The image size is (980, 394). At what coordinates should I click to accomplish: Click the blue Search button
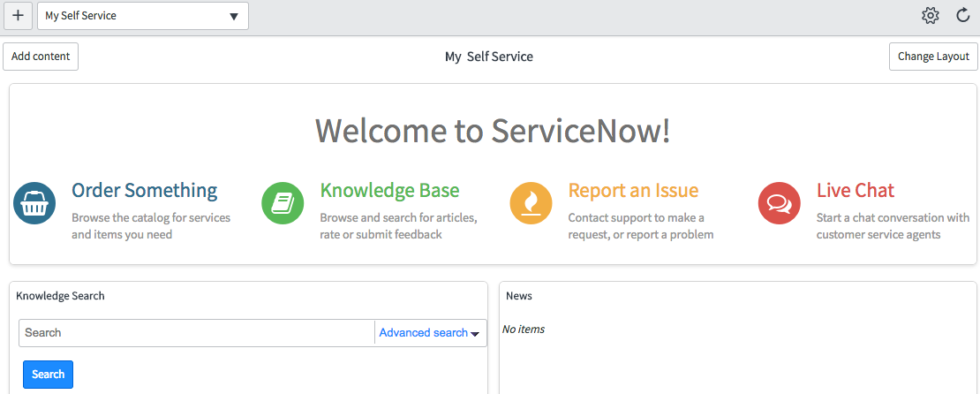pos(48,375)
